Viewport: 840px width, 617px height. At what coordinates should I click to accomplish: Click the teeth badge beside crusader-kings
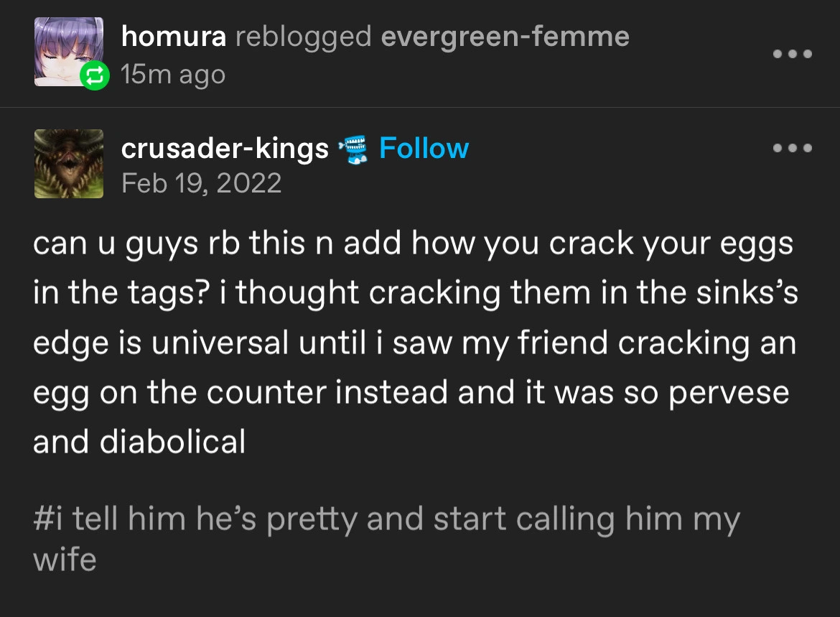[x=353, y=149]
